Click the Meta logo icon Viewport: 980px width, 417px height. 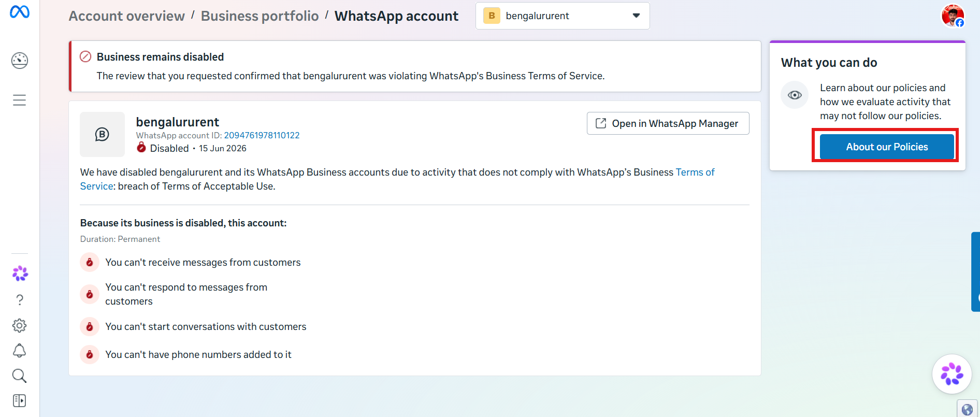click(x=20, y=11)
